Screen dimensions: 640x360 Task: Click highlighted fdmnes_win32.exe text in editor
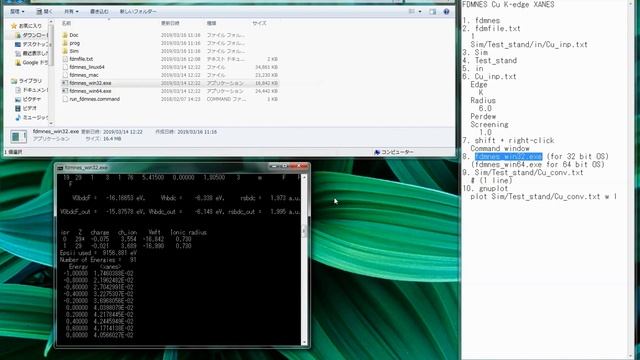click(509, 156)
